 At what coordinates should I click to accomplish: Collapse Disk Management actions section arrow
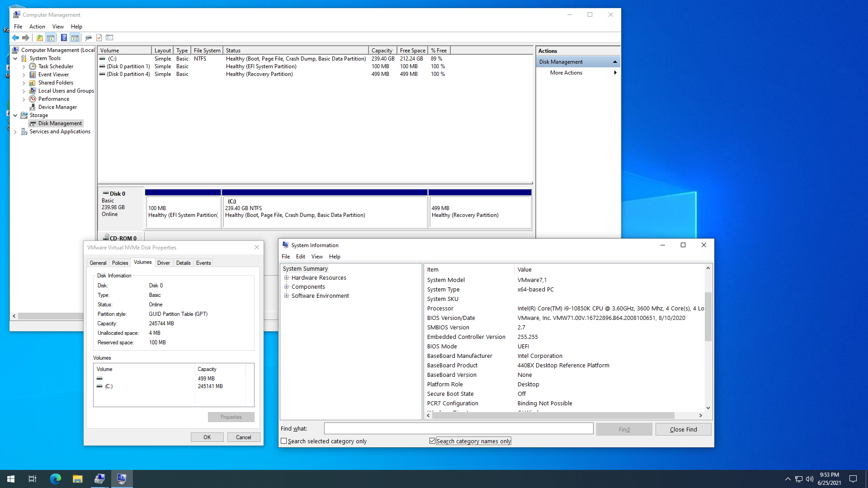click(615, 62)
